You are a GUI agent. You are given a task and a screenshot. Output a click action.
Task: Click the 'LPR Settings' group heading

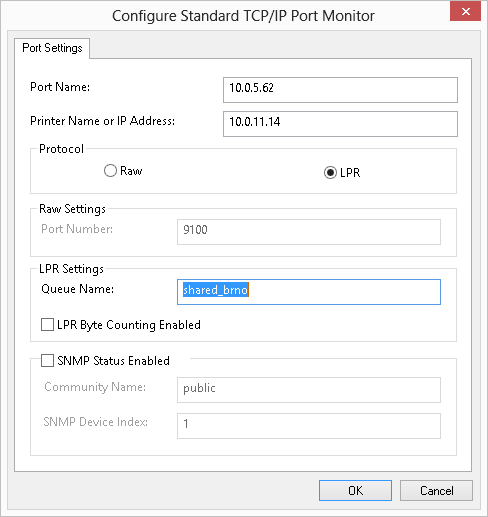(x=71, y=269)
